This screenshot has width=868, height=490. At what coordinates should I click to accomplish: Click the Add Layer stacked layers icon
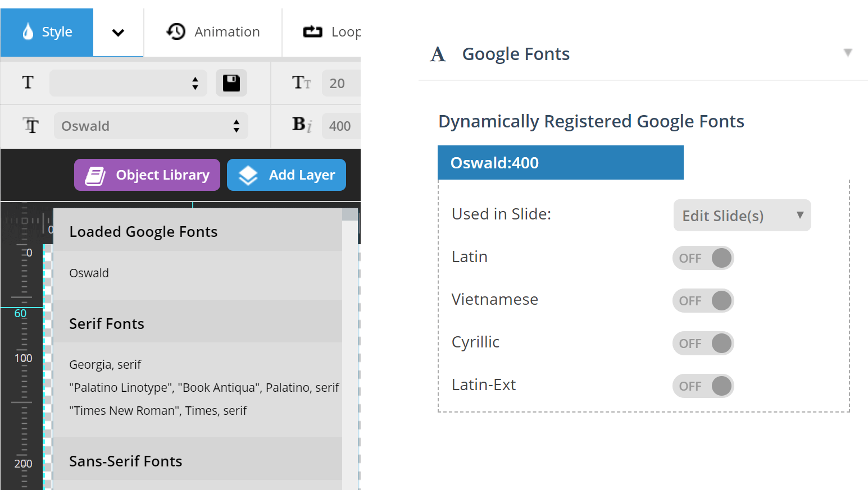pos(247,175)
